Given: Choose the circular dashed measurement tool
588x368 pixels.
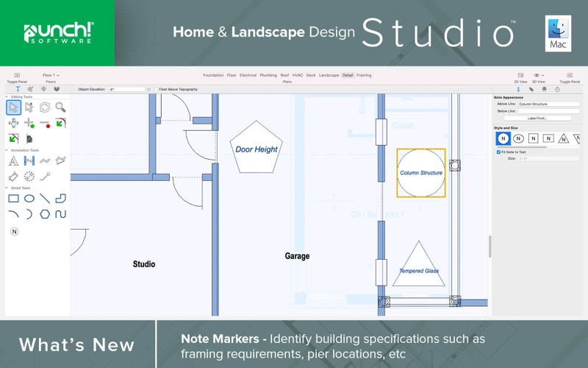Looking at the screenshot, I should coord(29,176).
